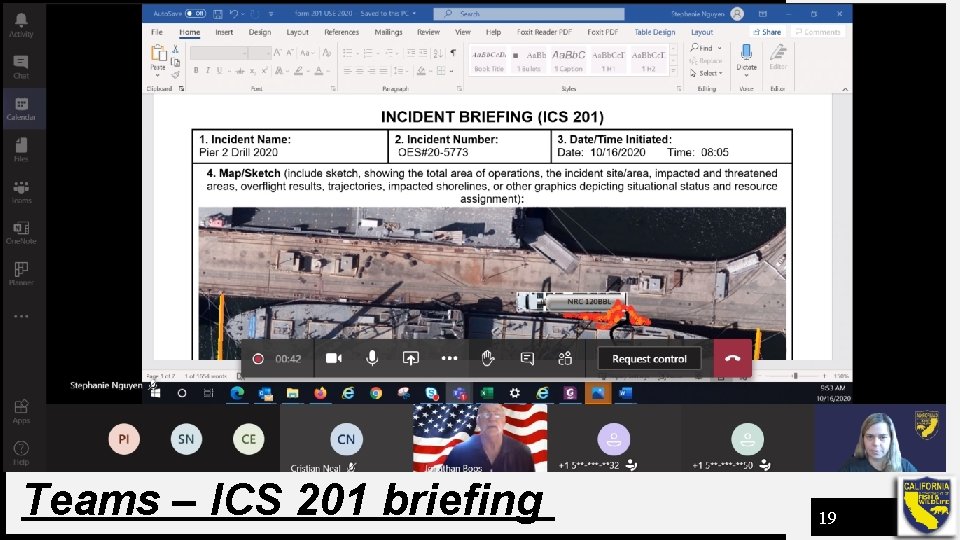Apply the Book Title style
Viewport: 960px width, 540px height.
[x=489, y=60]
